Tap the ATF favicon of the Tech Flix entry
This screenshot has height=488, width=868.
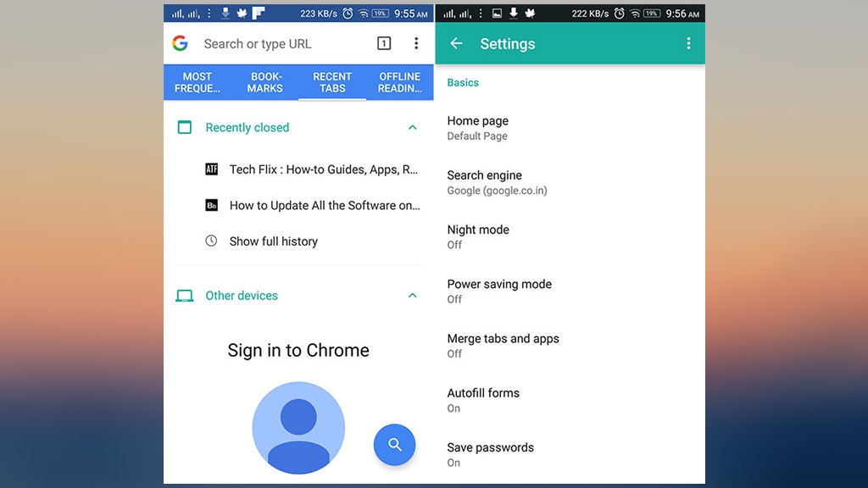pyautogui.click(x=211, y=169)
